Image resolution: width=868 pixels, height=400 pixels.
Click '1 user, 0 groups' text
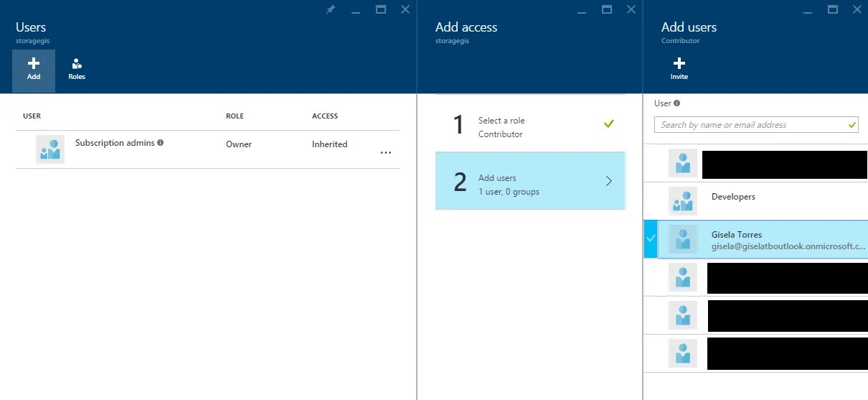(x=509, y=192)
